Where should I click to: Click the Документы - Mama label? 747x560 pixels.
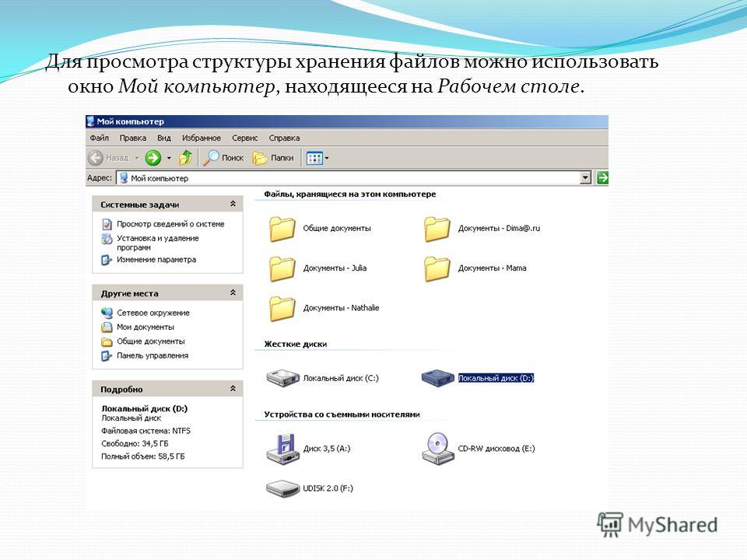[x=492, y=268]
